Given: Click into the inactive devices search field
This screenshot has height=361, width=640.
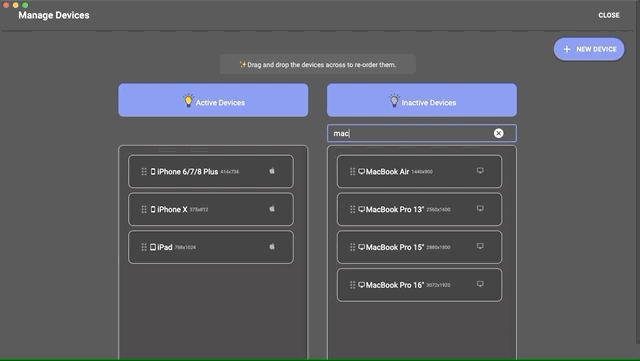Looking at the screenshot, I should point(422,133).
